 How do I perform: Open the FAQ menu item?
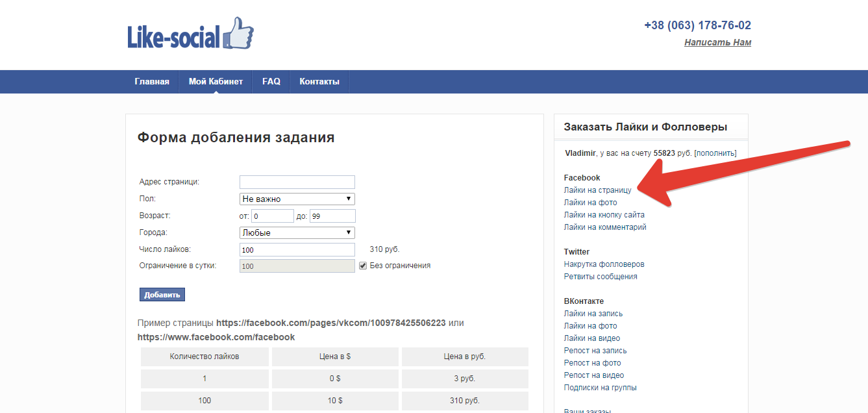click(271, 82)
